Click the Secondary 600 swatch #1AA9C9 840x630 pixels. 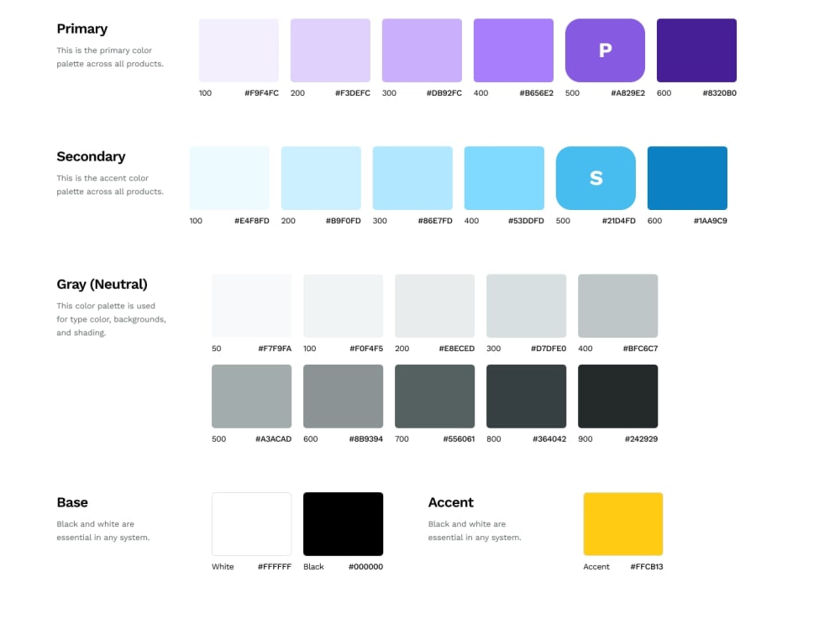[687, 177]
